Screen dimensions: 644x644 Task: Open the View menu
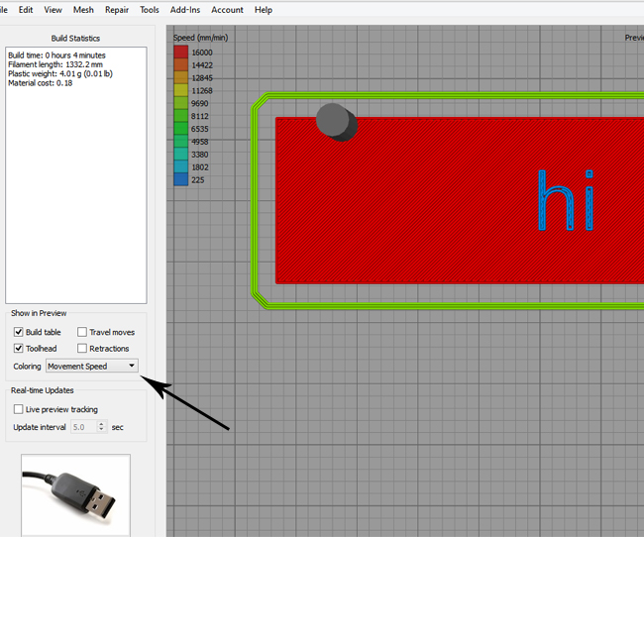[53, 10]
